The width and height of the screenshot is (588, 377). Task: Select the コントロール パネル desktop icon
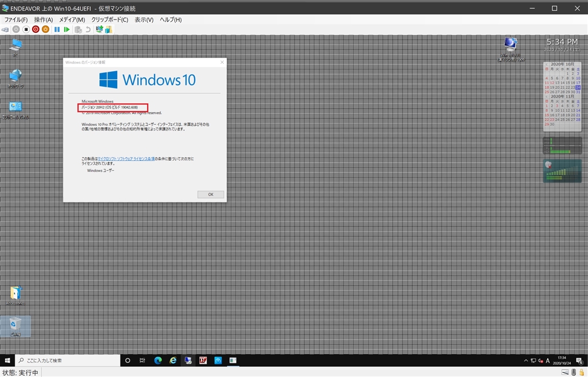(x=16, y=110)
